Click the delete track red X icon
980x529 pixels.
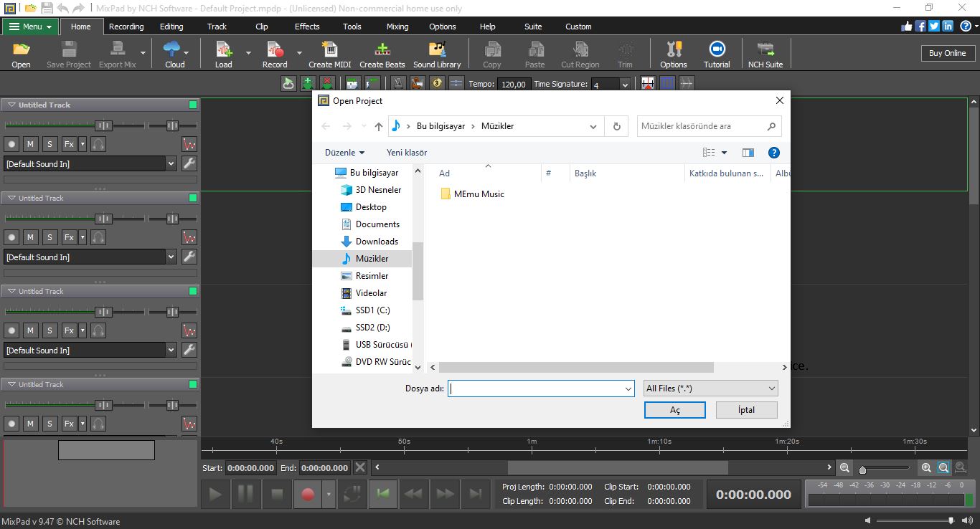click(327, 83)
